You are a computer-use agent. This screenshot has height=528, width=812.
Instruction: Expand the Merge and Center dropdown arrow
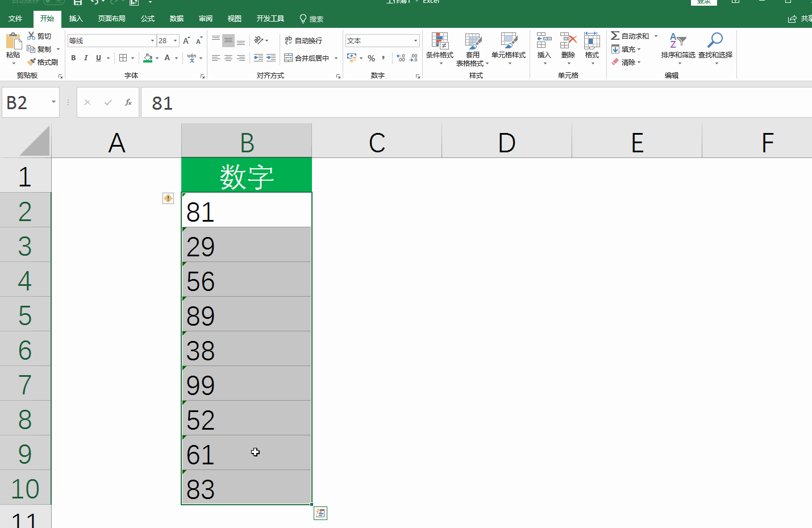tap(336, 58)
